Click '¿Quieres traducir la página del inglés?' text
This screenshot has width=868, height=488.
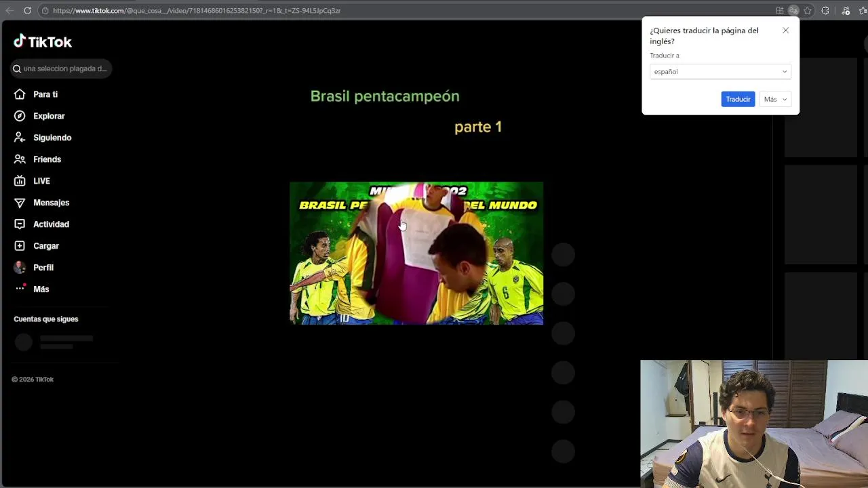pos(704,36)
